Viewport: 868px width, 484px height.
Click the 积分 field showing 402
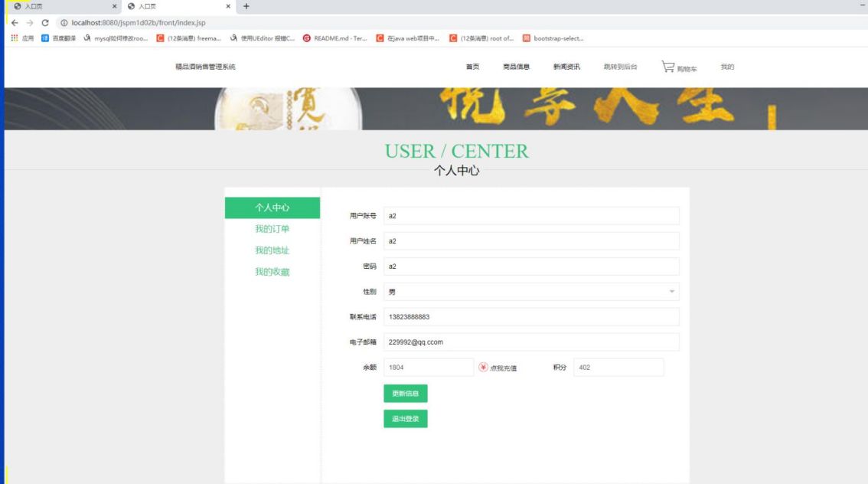[618, 367]
